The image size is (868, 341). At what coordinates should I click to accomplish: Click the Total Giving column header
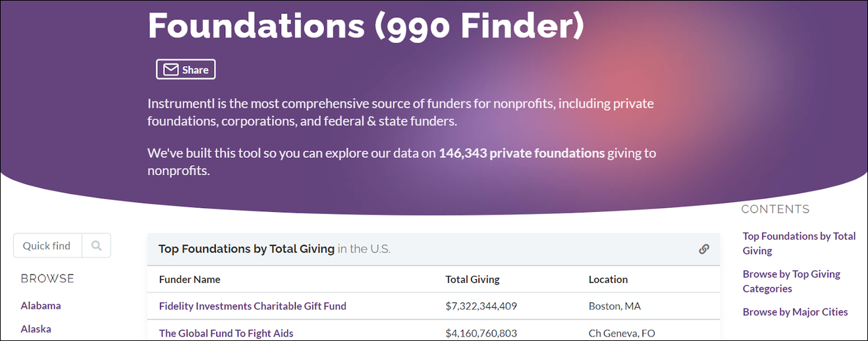pyautogui.click(x=473, y=279)
